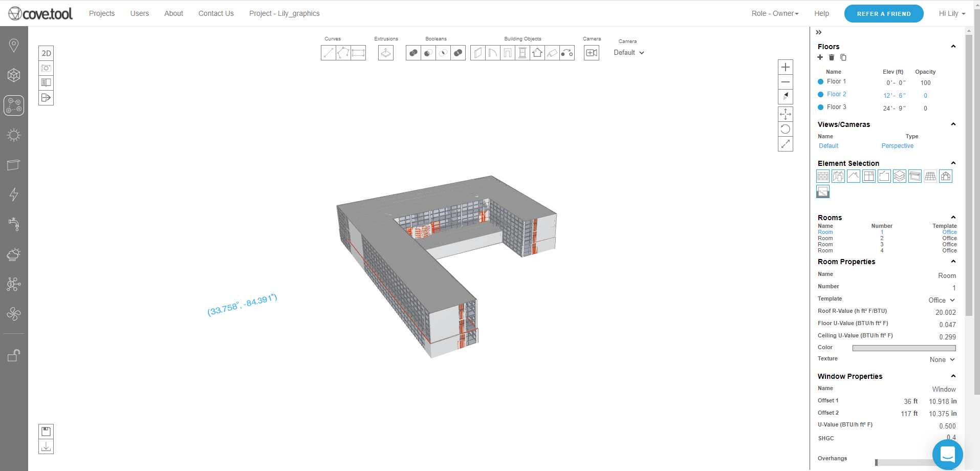
Task: Select the Line tool under Curves
Action: pos(328,53)
